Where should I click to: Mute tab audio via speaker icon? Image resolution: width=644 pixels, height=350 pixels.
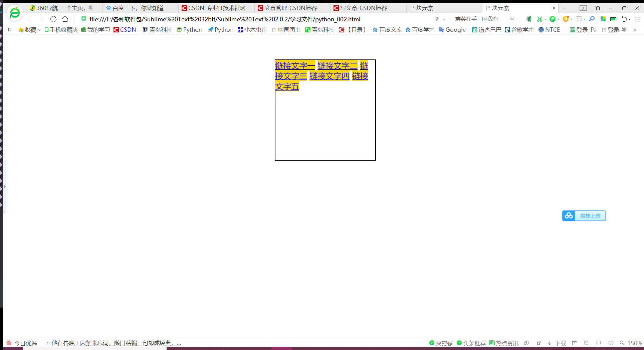(x=611, y=343)
